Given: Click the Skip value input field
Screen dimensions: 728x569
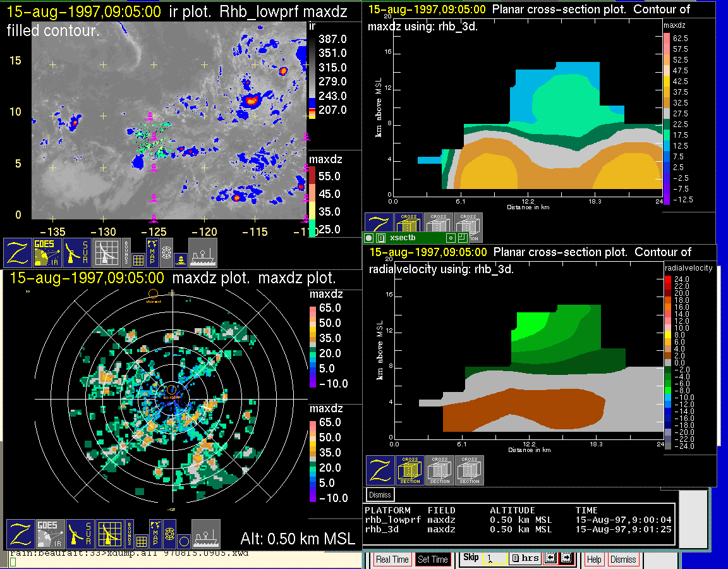Looking at the screenshot, I should (491, 560).
